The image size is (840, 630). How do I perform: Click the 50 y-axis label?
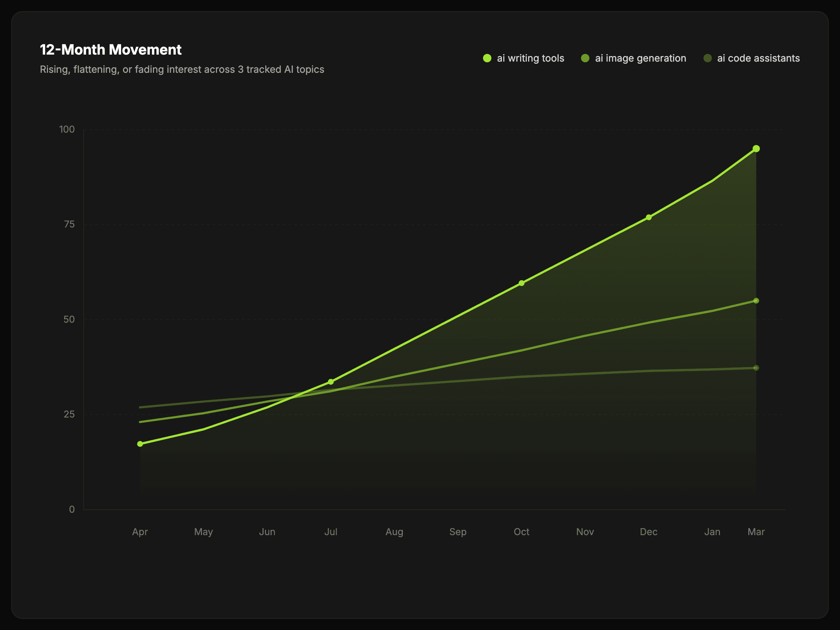pos(69,319)
